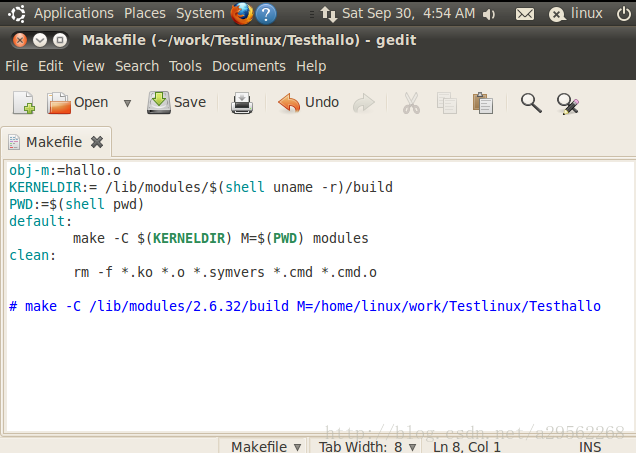Click the network connection indicator
Image resolution: width=636 pixels, height=453 pixels.
(x=329, y=14)
